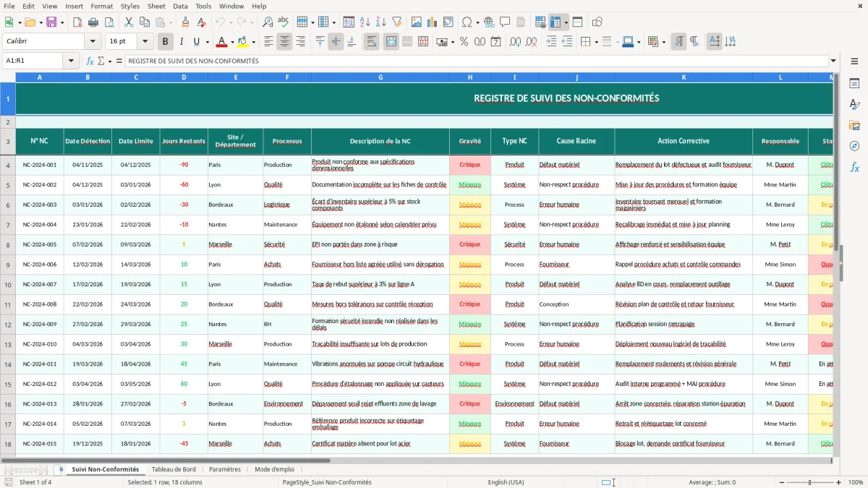This screenshot has height=488, width=868.
Task: Insert chart icon in toolbar
Action: (x=433, y=22)
